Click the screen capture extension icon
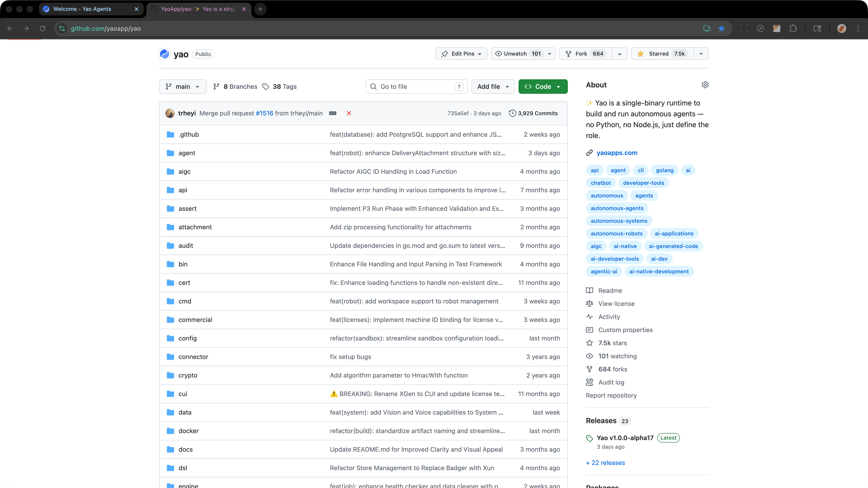This screenshot has width=868, height=488. click(744, 29)
